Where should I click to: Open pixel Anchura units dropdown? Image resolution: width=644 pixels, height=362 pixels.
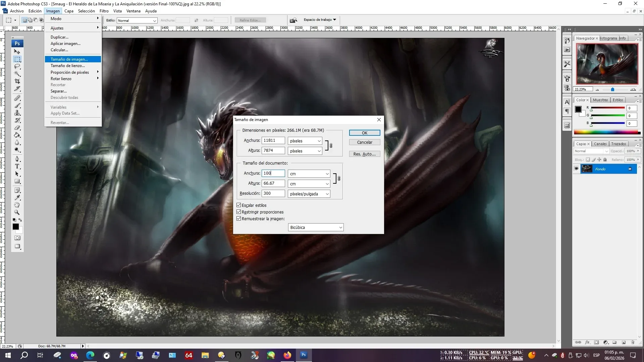(305, 141)
